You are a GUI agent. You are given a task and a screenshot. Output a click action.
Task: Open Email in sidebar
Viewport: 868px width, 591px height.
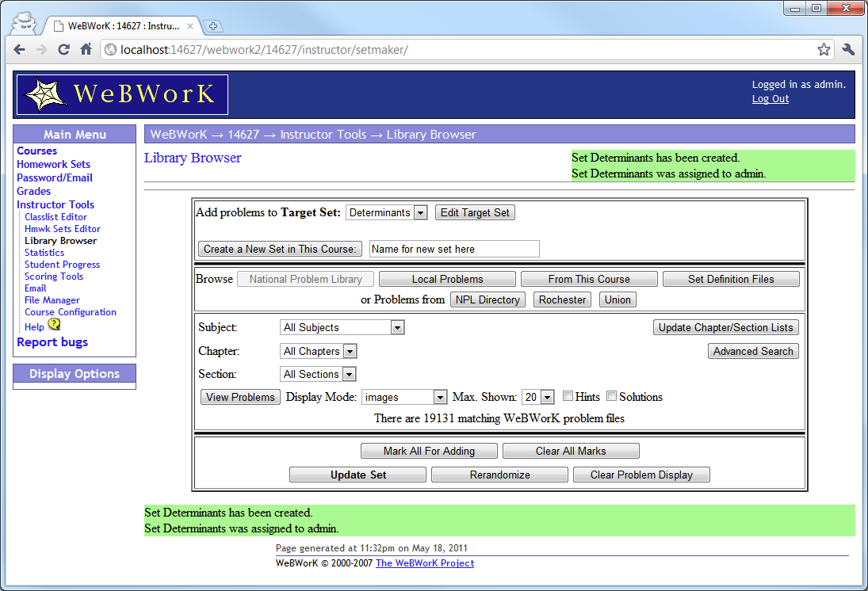tap(36, 288)
